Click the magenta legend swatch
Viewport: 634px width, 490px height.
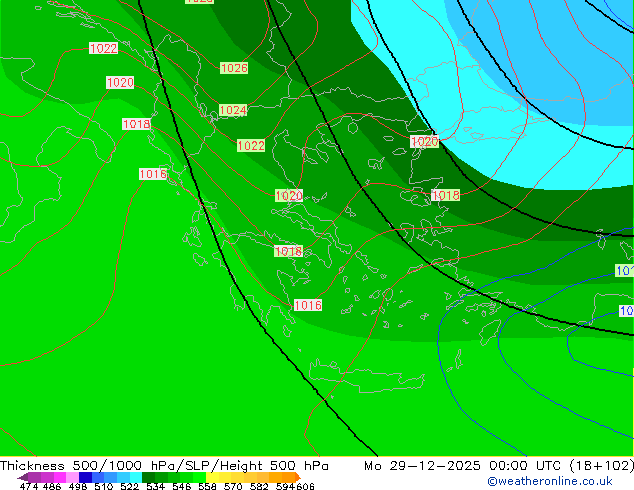click(x=60, y=477)
